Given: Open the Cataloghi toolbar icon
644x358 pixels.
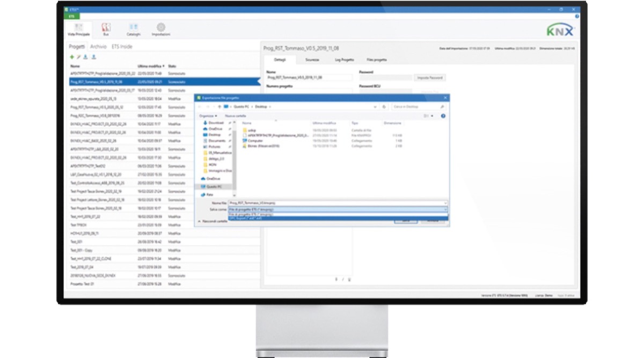Looking at the screenshot, I should point(134,27).
